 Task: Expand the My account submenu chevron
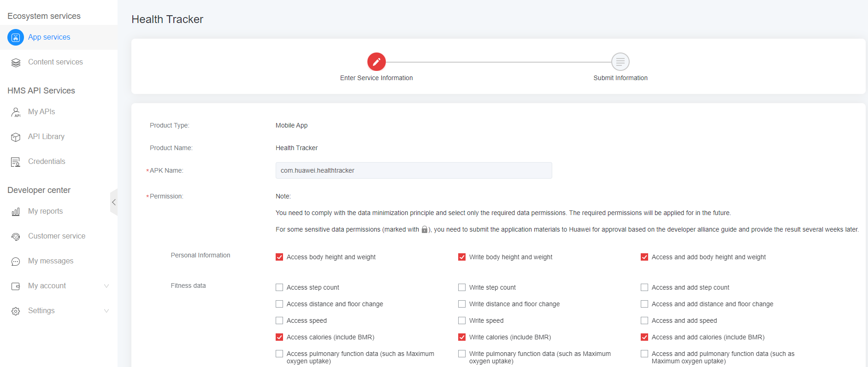pos(106,286)
